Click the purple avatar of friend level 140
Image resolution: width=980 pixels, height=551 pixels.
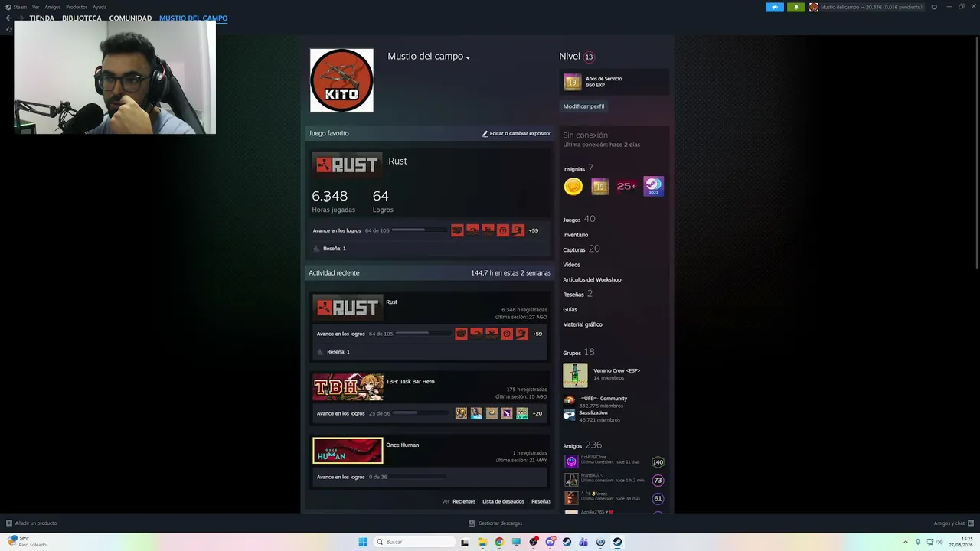click(x=571, y=461)
